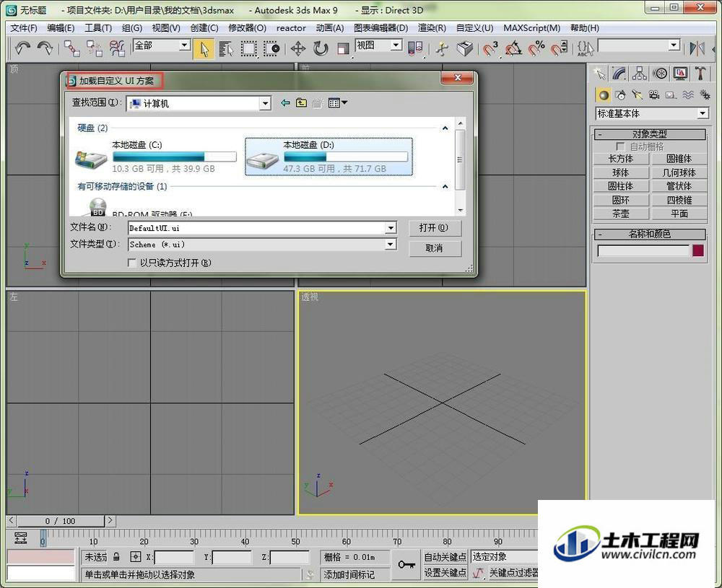Click the 关键点过滤器 button
Image resolution: width=722 pixels, height=588 pixels.
[513, 573]
